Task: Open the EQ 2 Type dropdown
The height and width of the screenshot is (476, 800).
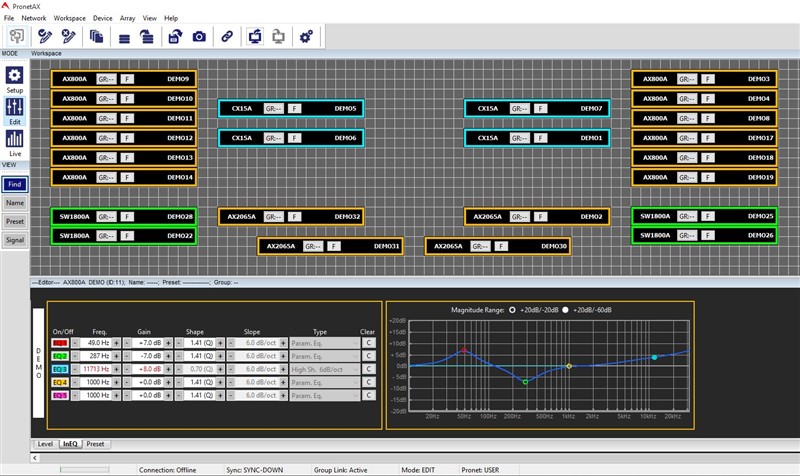Action: coord(324,356)
